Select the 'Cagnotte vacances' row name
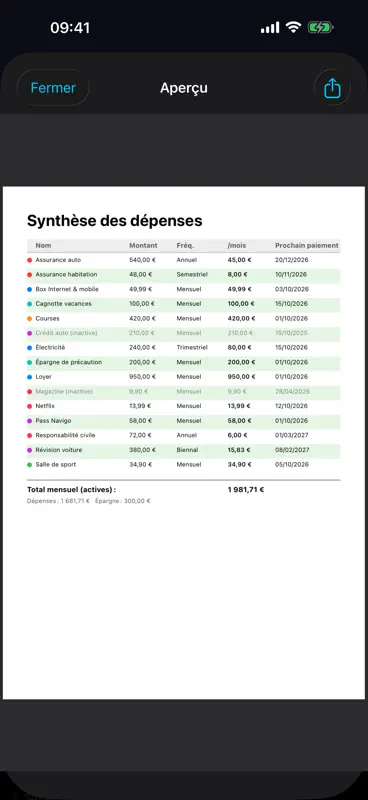The height and width of the screenshot is (800, 368). pos(63,304)
